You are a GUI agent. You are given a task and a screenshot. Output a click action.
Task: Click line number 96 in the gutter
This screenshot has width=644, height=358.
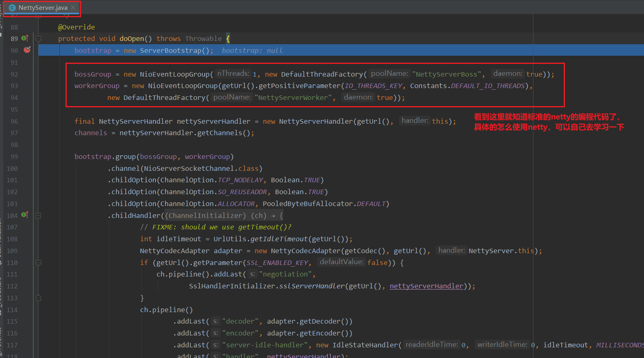click(x=14, y=121)
